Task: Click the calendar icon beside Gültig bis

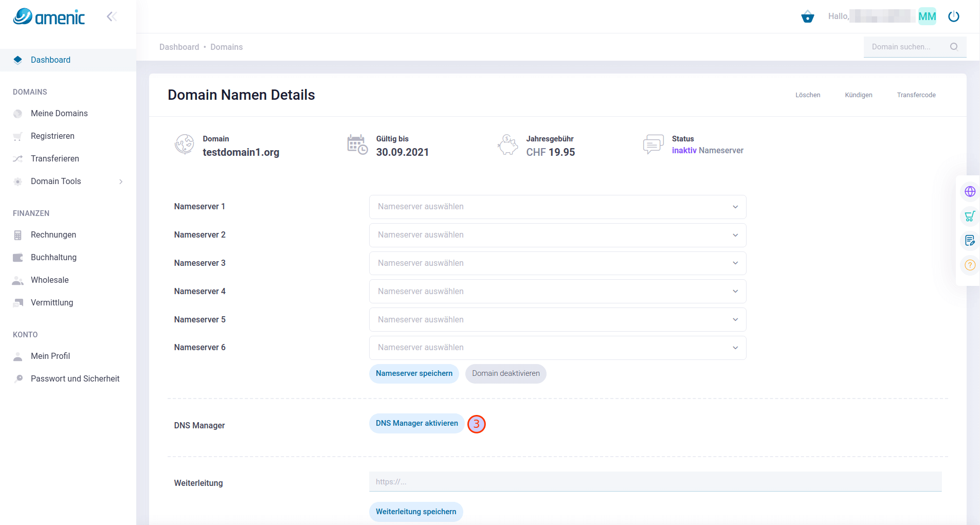Action: 357,144
